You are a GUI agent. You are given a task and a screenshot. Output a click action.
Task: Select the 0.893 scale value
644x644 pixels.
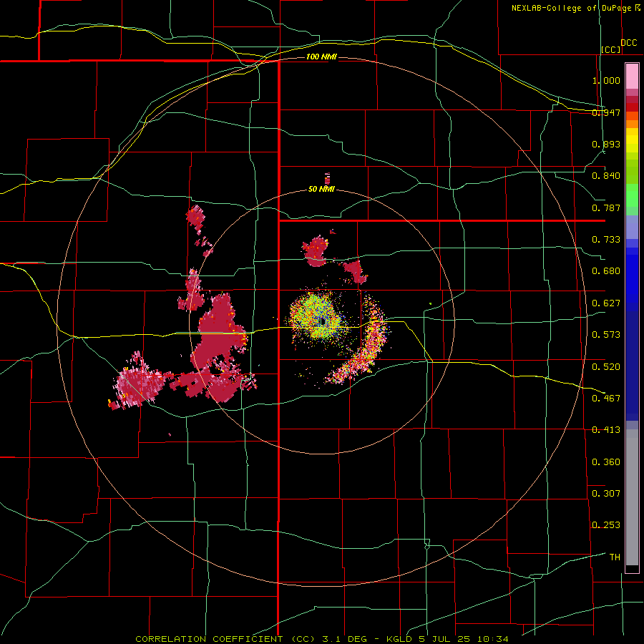point(606,144)
